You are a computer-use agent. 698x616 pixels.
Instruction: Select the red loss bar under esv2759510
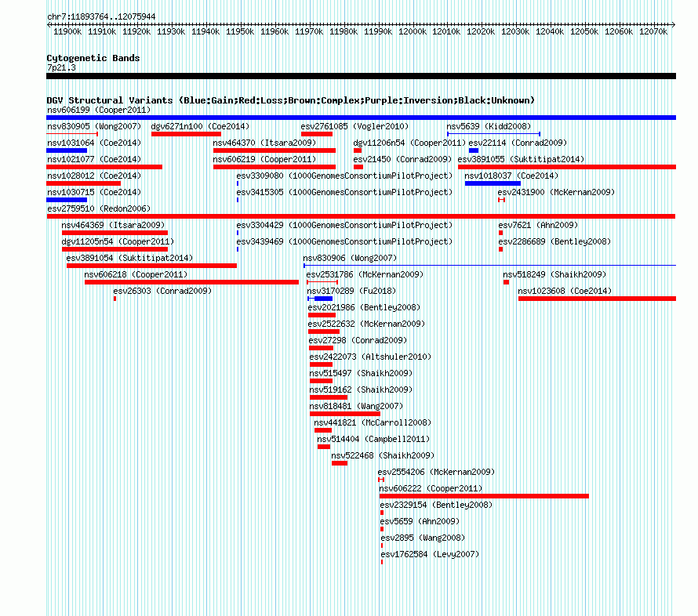click(x=361, y=216)
